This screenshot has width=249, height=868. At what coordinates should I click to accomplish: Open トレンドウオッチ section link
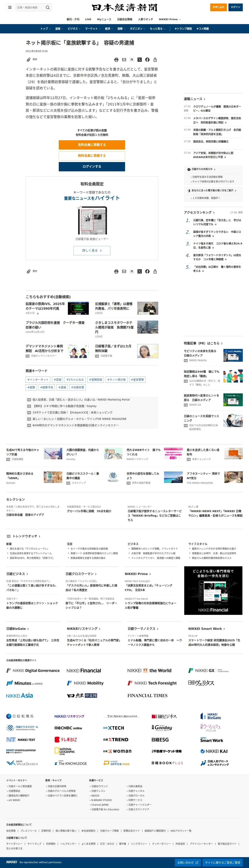(x=26, y=536)
